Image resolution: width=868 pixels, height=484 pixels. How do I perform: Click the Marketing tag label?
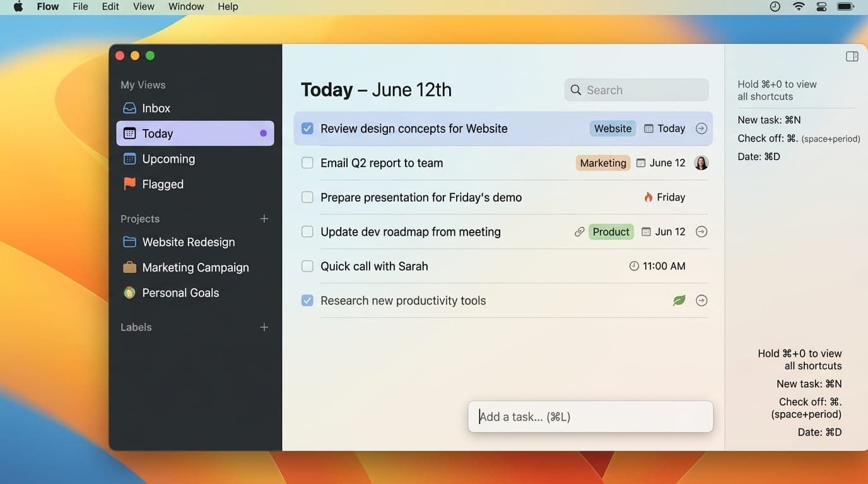tap(603, 163)
